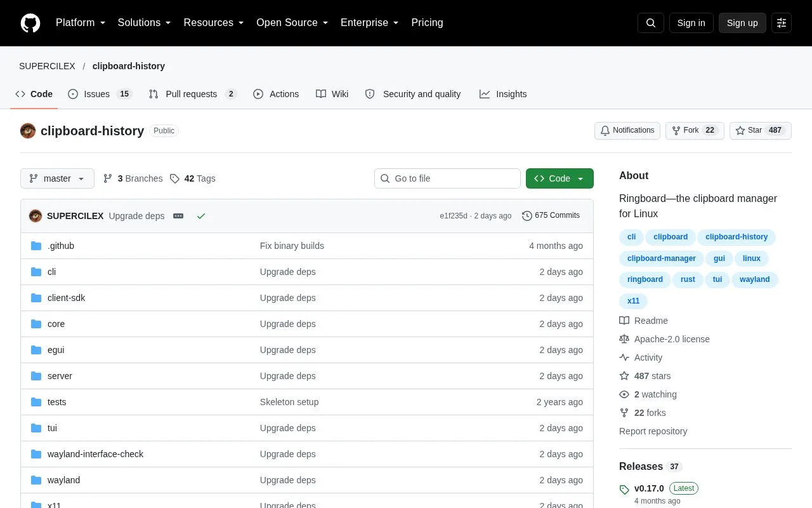The width and height of the screenshot is (812, 508).
Task: Click the Go to file search field
Action: click(x=447, y=178)
